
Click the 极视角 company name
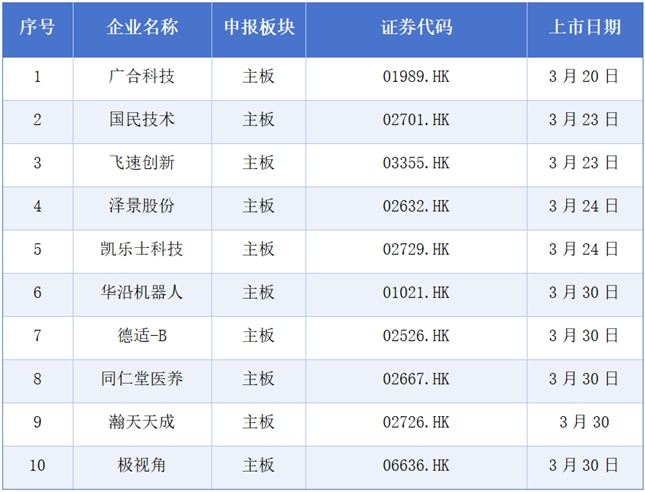pyautogui.click(x=142, y=465)
